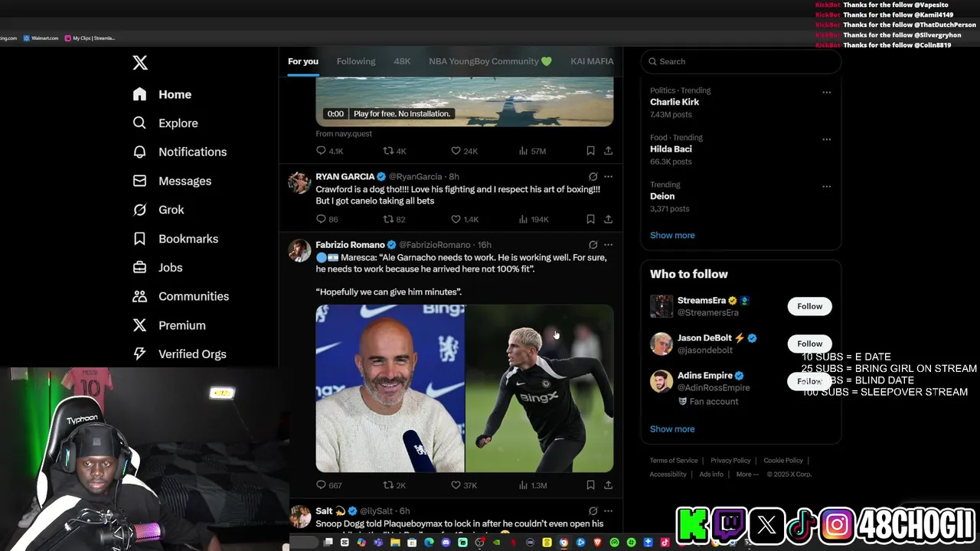Screen dimensions: 980x551
Task: Open the Hilda Baci trending topic
Action: click(671, 149)
